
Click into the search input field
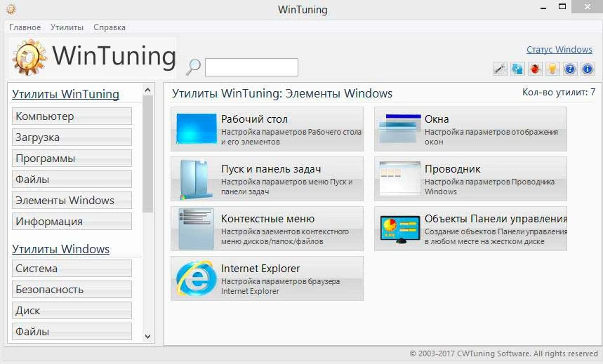251,67
